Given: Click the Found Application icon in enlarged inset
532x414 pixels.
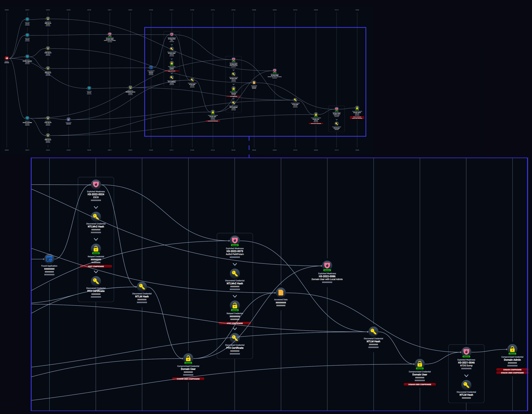Looking at the screenshot, I should coord(49,259).
